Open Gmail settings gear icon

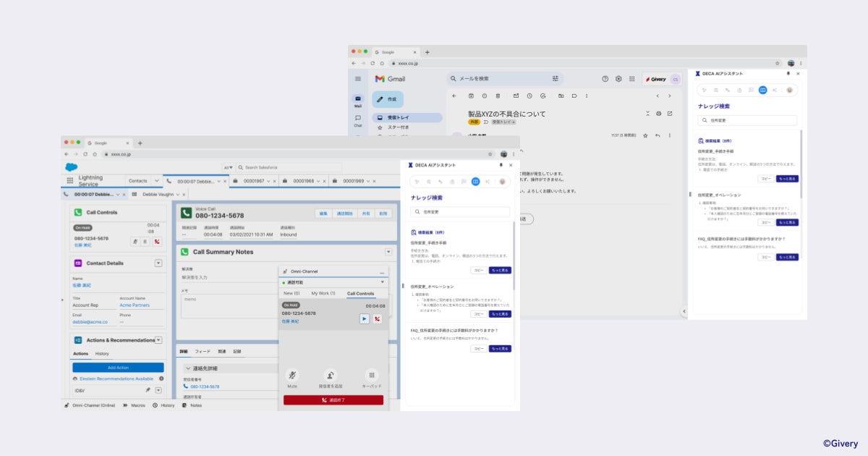click(618, 79)
